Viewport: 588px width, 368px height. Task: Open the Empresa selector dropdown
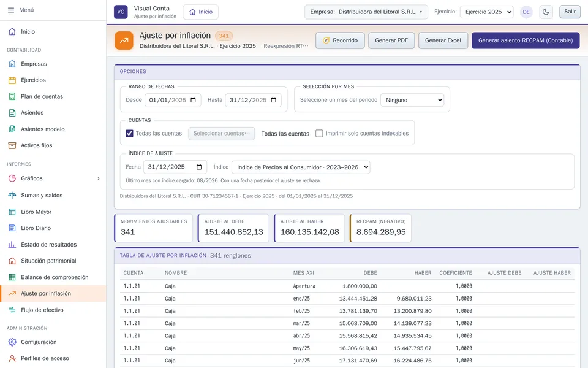pos(366,12)
